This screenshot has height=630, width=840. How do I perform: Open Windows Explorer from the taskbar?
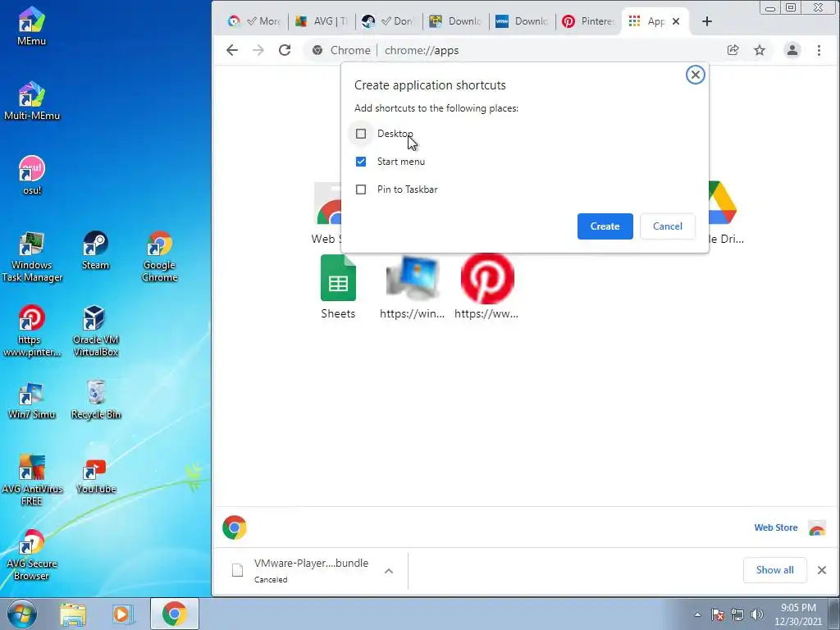click(73, 614)
